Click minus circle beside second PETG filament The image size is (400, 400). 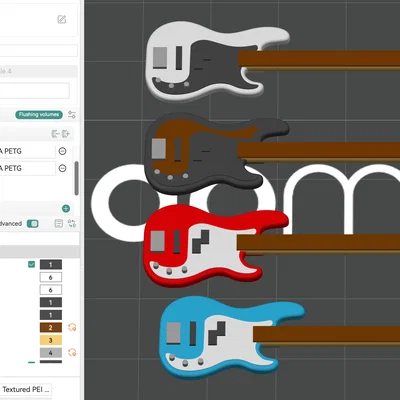62,168
